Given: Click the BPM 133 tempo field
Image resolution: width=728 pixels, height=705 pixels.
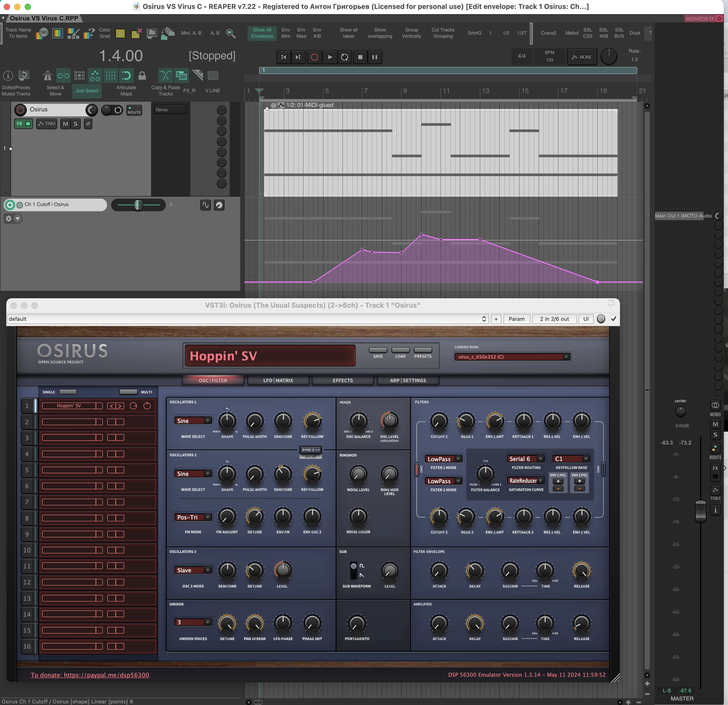Looking at the screenshot, I should click(x=549, y=56).
